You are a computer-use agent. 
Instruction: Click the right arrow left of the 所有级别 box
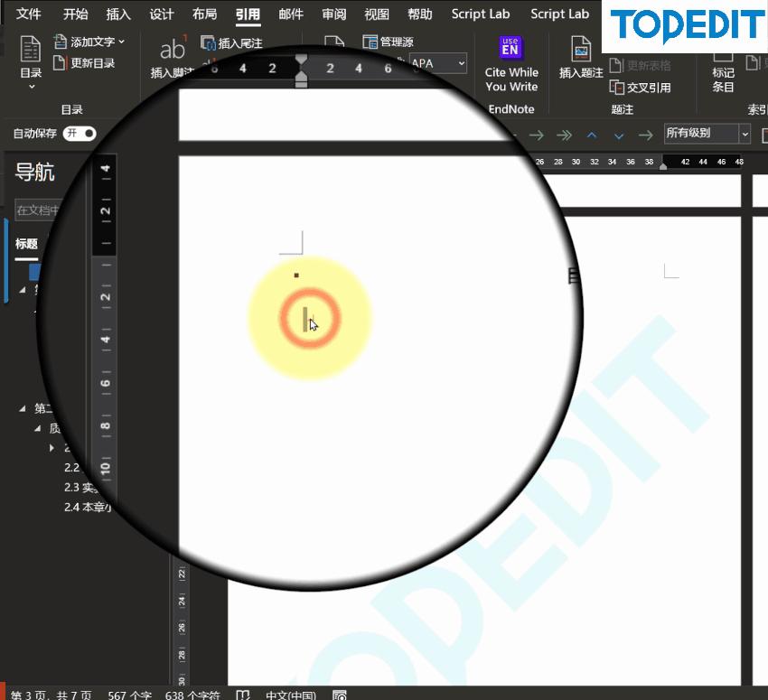point(646,135)
